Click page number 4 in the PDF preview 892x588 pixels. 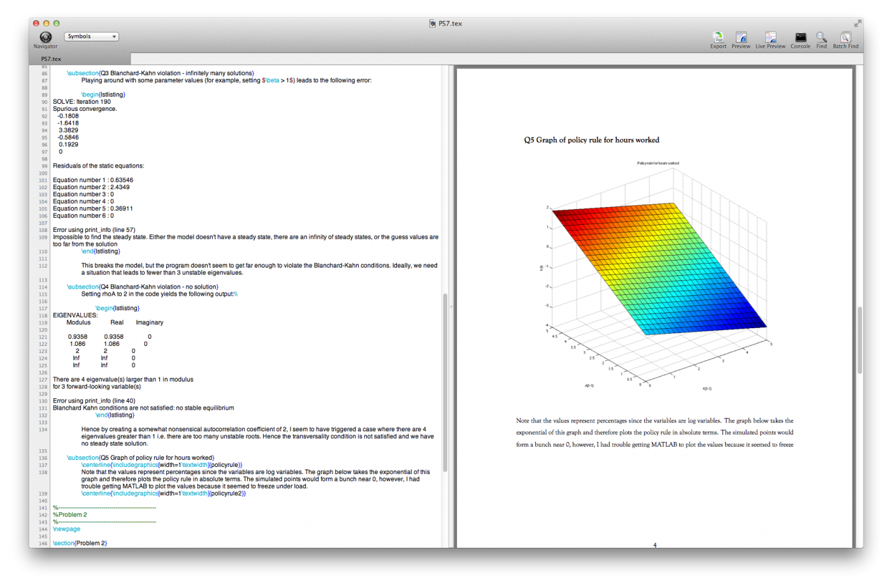click(x=654, y=545)
